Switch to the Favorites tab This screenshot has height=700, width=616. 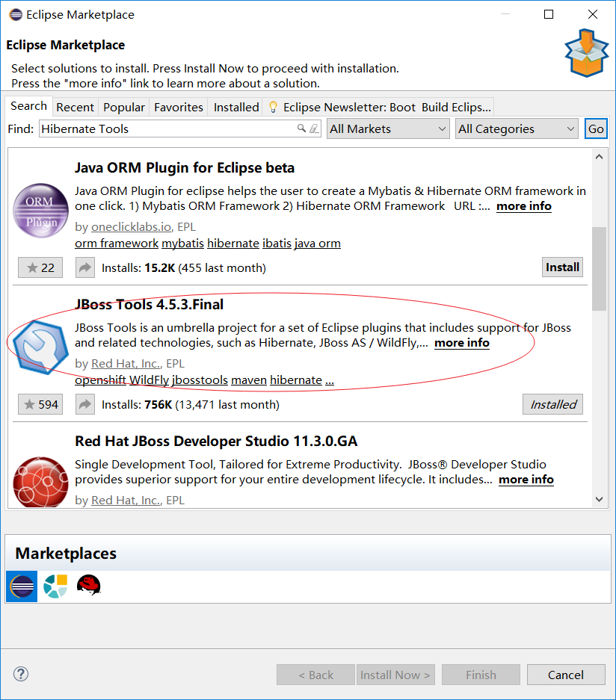pyautogui.click(x=178, y=107)
